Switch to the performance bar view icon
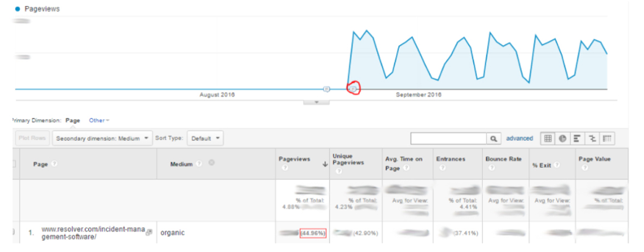 (x=577, y=139)
